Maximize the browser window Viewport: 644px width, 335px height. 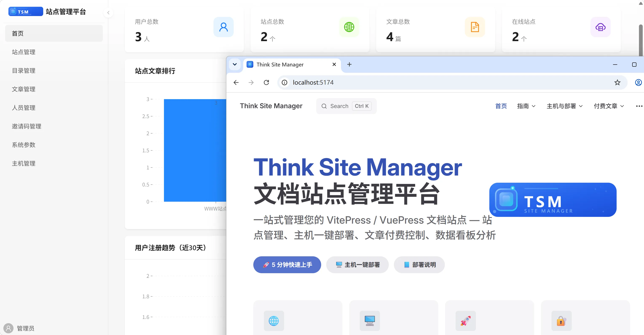click(634, 65)
